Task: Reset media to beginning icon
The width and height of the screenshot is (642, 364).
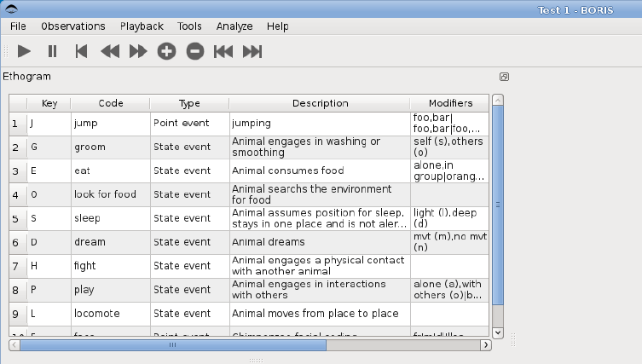Action: click(81, 52)
